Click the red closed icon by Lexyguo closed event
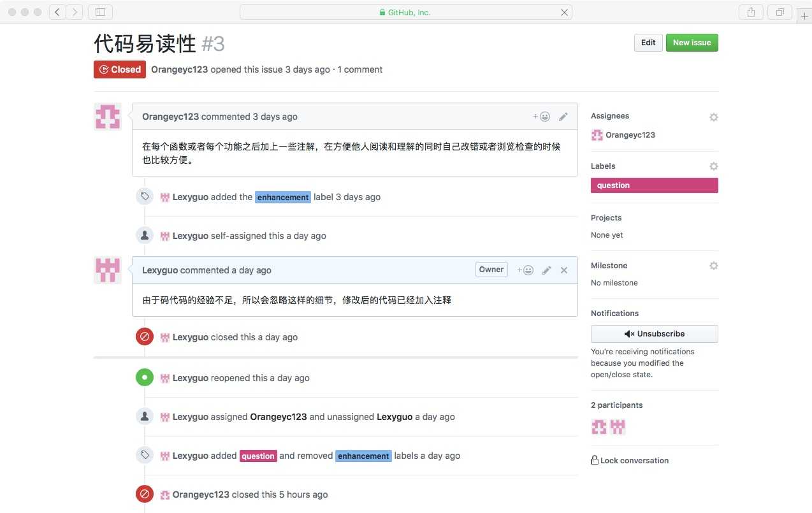The width and height of the screenshot is (812, 513). tap(145, 336)
